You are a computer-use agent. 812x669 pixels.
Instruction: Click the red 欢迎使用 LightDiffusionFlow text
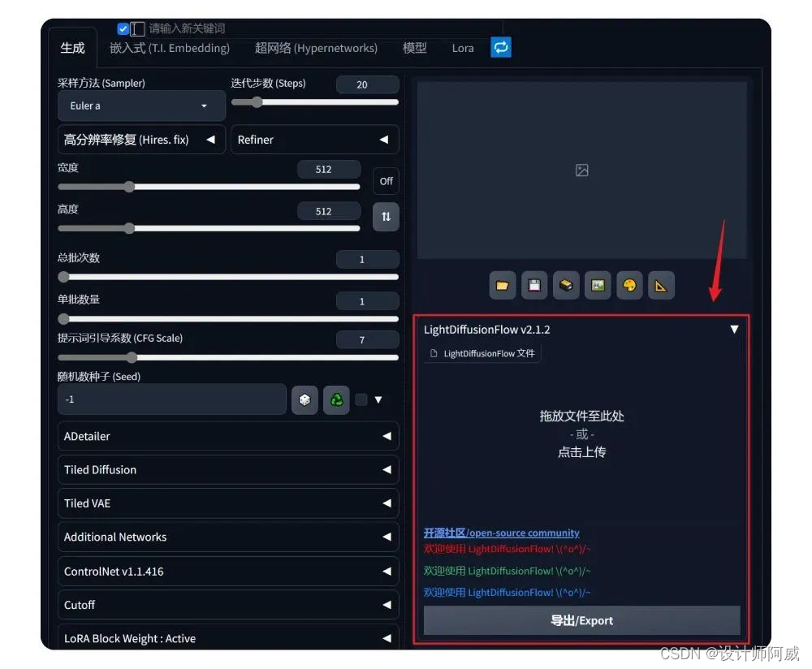coord(507,549)
